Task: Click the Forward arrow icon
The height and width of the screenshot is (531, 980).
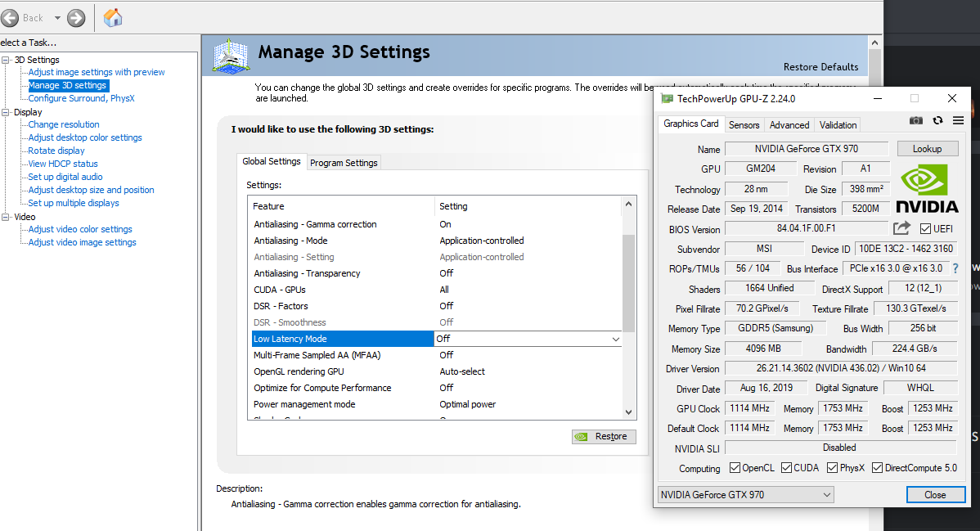Action: click(x=76, y=18)
